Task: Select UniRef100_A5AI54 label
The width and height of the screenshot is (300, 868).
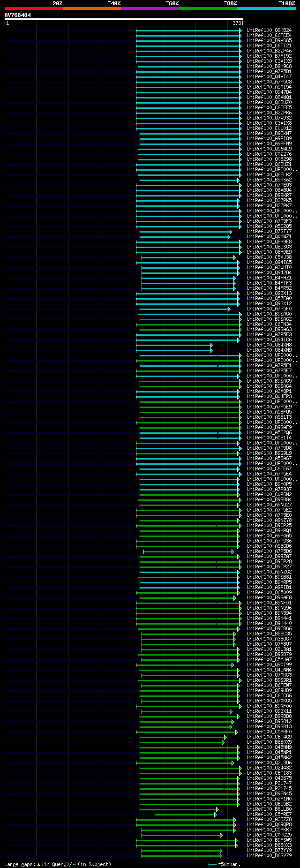Action: pyautogui.click(x=269, y=87)
